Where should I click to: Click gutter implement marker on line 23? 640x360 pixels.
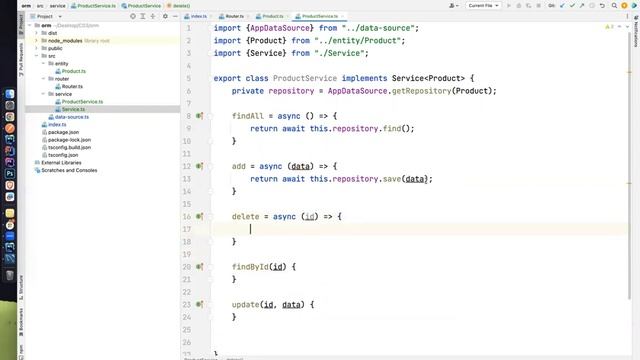[x=199, y=304]
